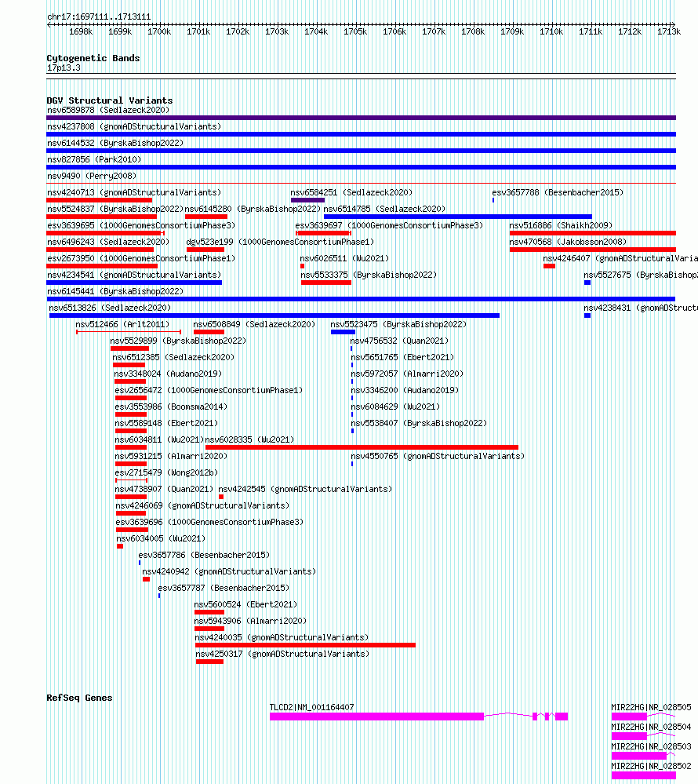Click esv3657787 (Besenbacher2015) label
This screenshot has height=784, width=698.
[x=224, y=589]
